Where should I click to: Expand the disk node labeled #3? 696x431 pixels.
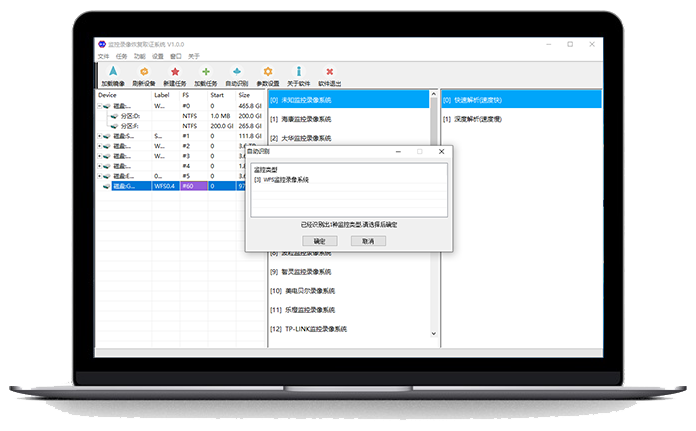coord(100,156)
